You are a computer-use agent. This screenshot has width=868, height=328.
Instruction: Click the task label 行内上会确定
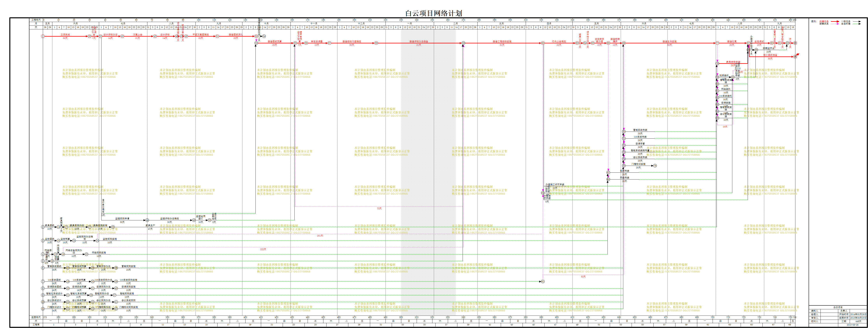click(559, 41)
